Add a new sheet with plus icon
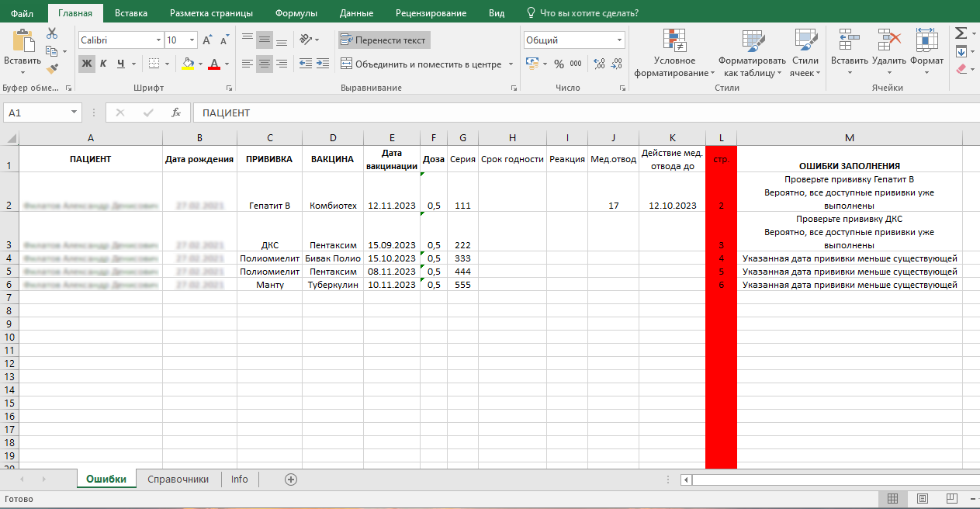Viewport: 980px width, 509px height. (291, 480)
